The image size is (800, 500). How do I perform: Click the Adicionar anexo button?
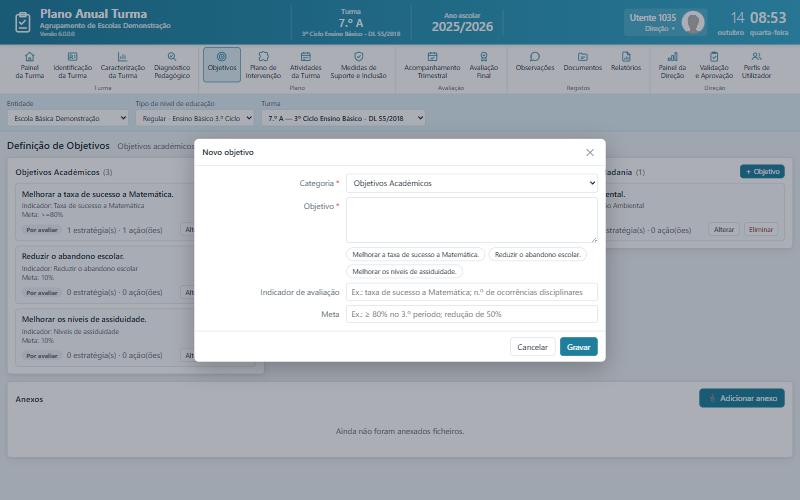[742, 398]
